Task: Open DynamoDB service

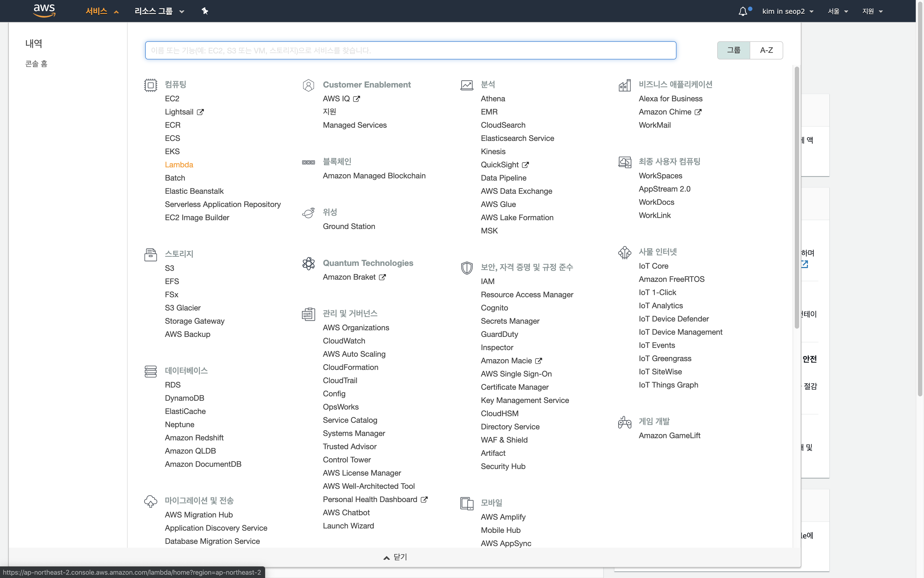Action: click(185, 398)
